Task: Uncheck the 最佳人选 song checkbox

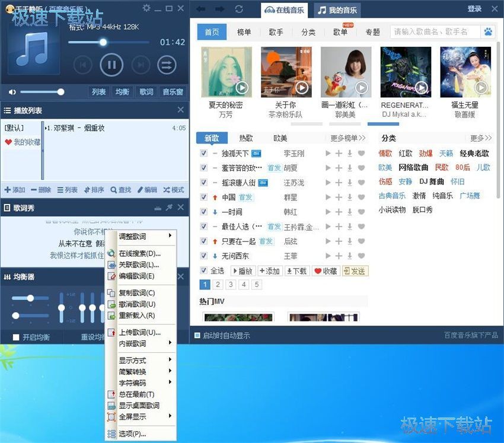Action: pyautogui.click(x=203, y=226)
